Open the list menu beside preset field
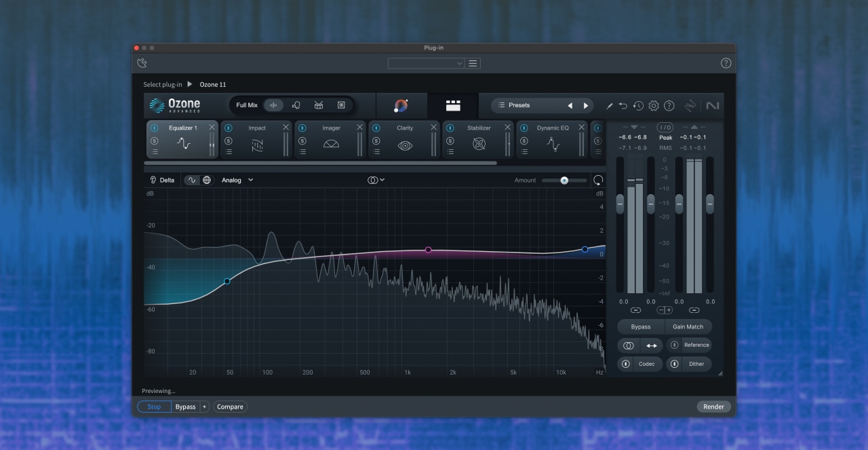868x450 pixels. click(473, 63)
